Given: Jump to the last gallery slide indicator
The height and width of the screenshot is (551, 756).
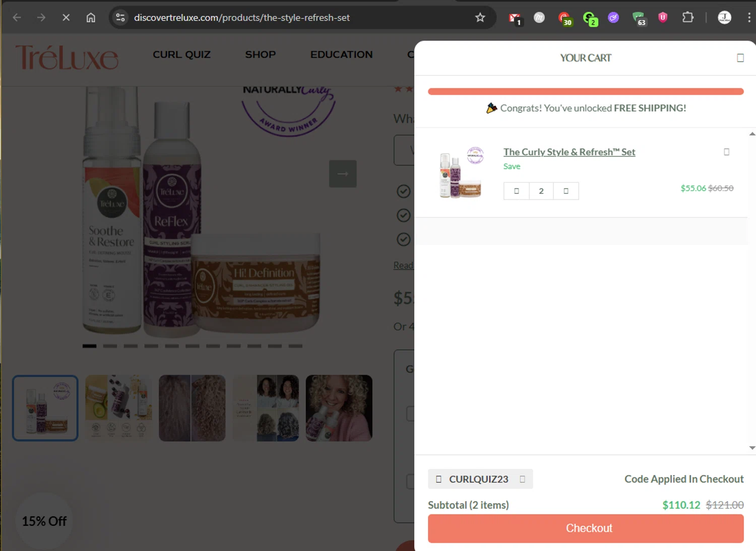Looking at the screenshot, I should [295, 346].
